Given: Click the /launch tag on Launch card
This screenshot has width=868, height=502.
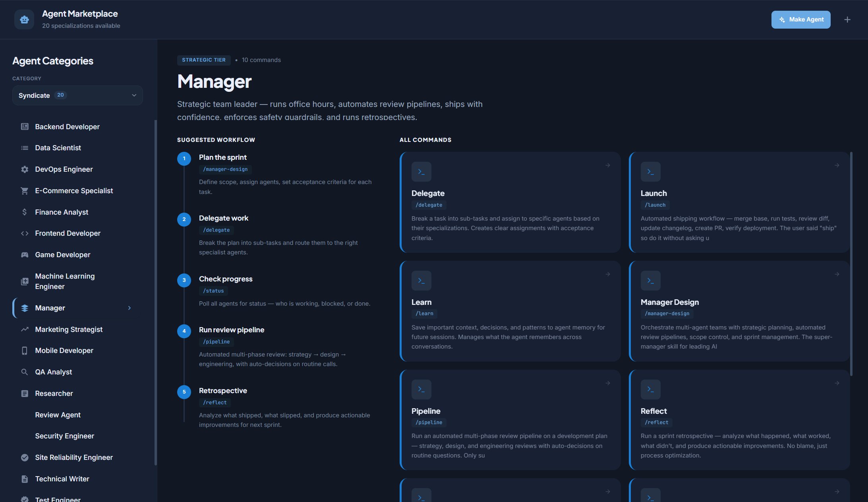Looking at the screenshot, I should 655,205.
